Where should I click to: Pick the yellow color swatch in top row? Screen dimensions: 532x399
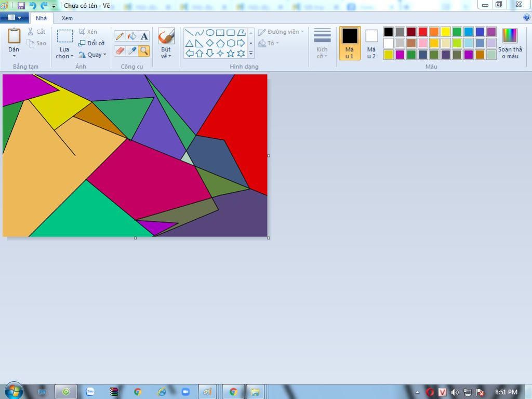pos(445,32)
